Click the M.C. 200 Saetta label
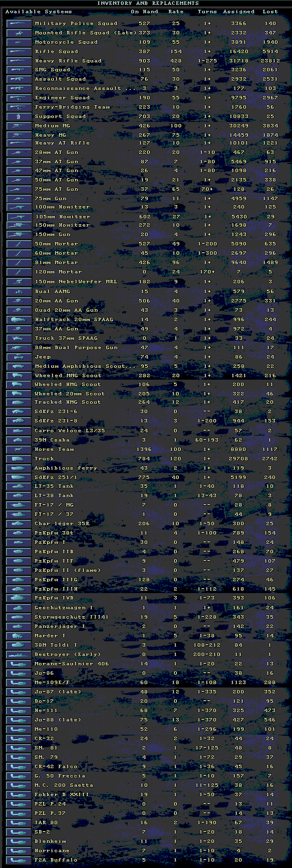 pyautogui.click(x=64, y=785)
